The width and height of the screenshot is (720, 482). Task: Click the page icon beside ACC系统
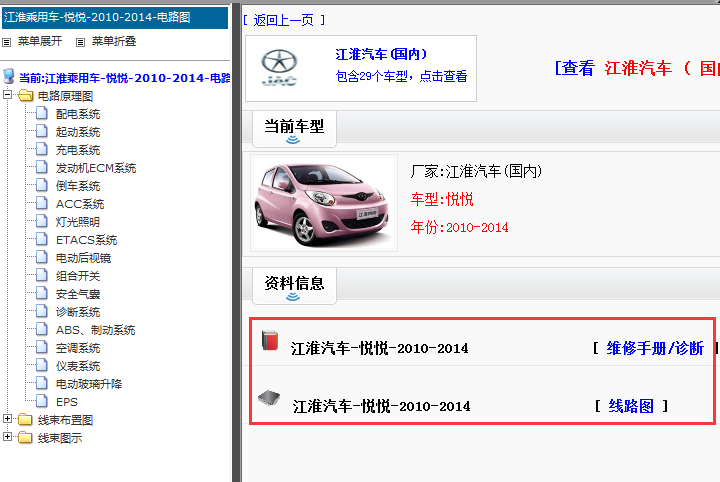(x=42, y=203)
